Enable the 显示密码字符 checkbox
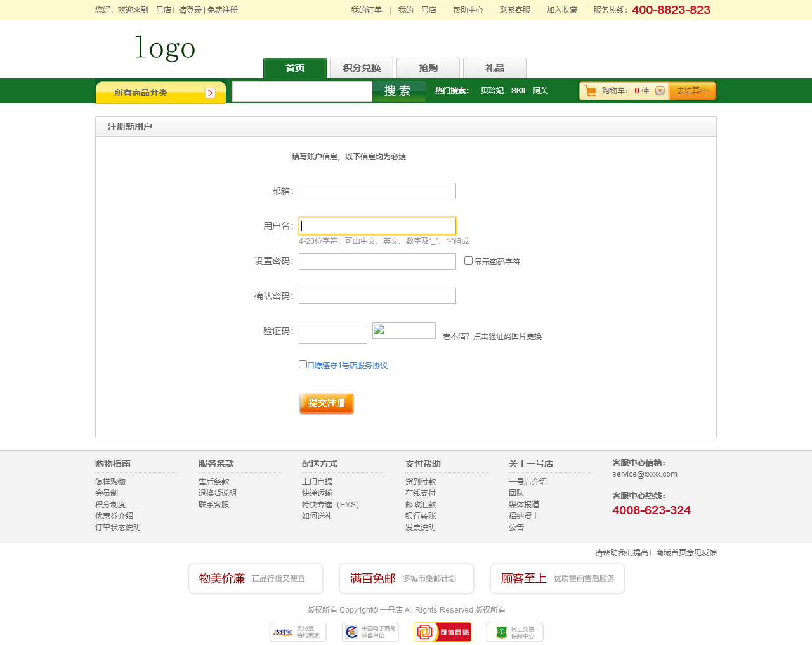The height and width of the screenshot is (645, 812). click(468, 261)
